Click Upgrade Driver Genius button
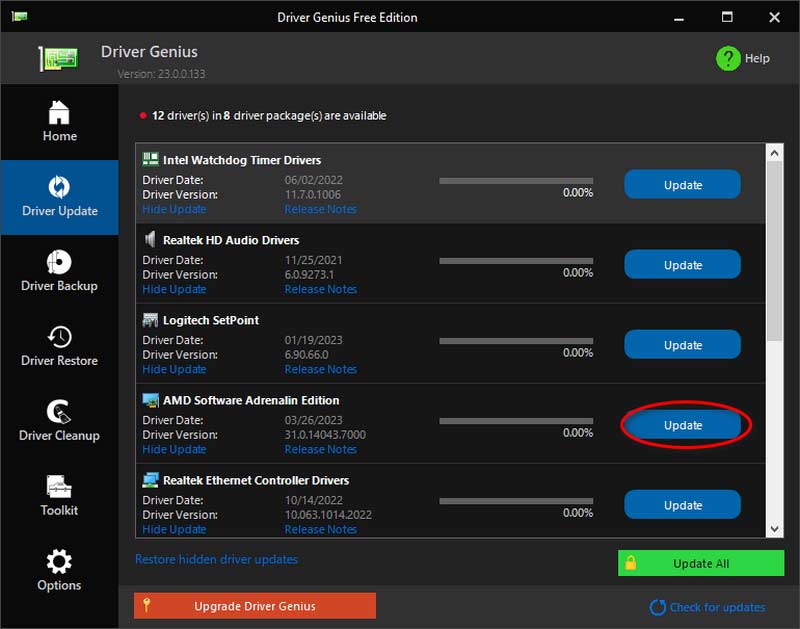This screenshot has height=629, width=800. coord(255,606)
